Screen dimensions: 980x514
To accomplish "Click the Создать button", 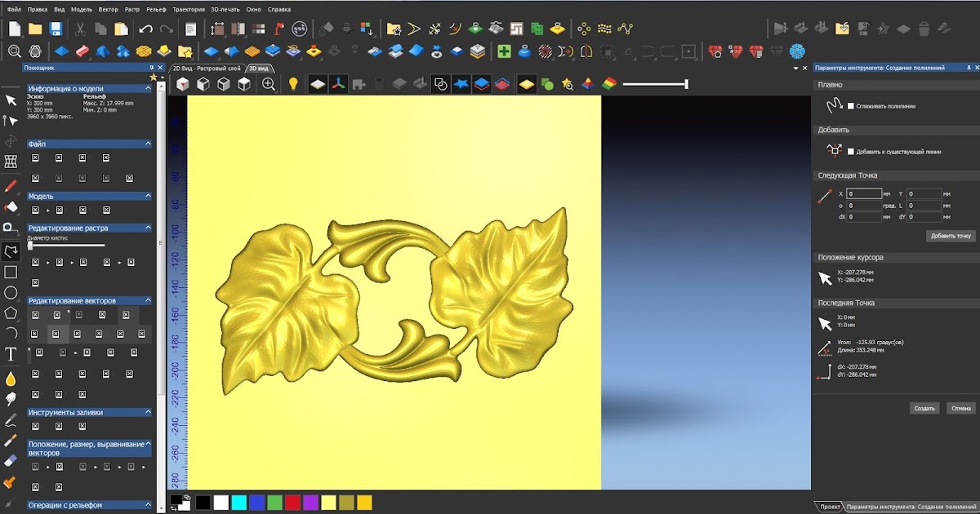I will 924,408.
